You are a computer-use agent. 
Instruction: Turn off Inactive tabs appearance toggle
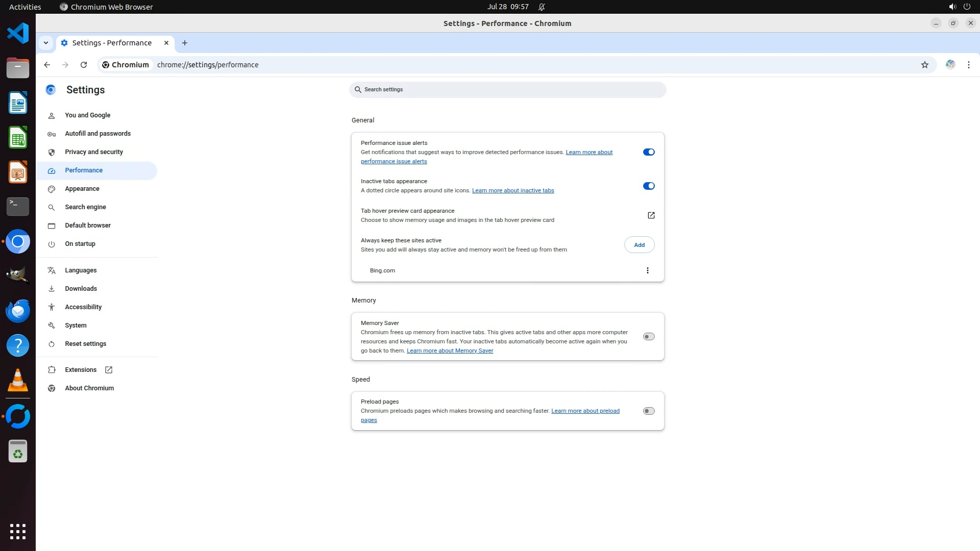coord(648,186)
